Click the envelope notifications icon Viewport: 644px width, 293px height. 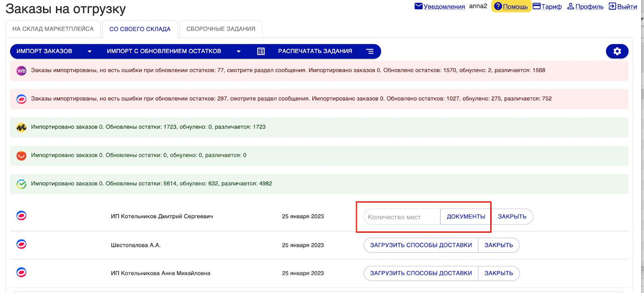click(x=419, y=6)
